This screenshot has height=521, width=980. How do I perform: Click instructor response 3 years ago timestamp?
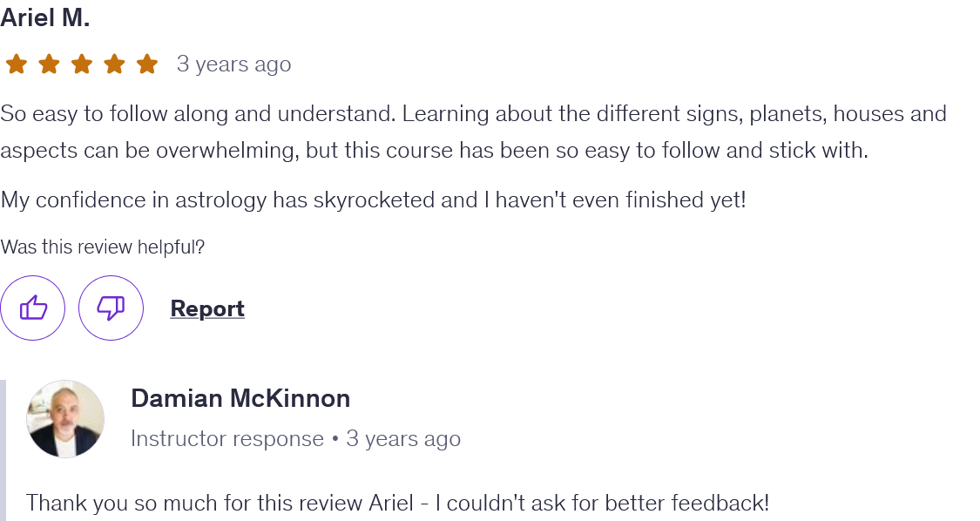pyautogui.click(x=403, y=438)
